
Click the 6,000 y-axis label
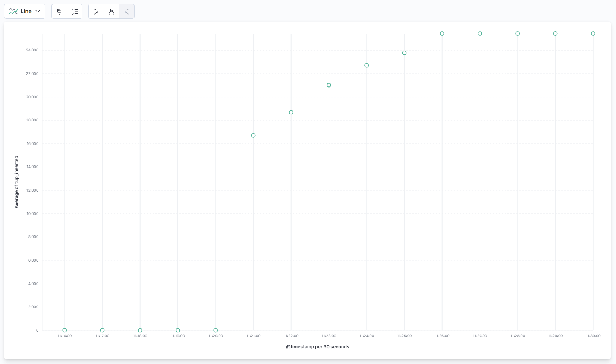pyautogui.click(x=33, y=260)
